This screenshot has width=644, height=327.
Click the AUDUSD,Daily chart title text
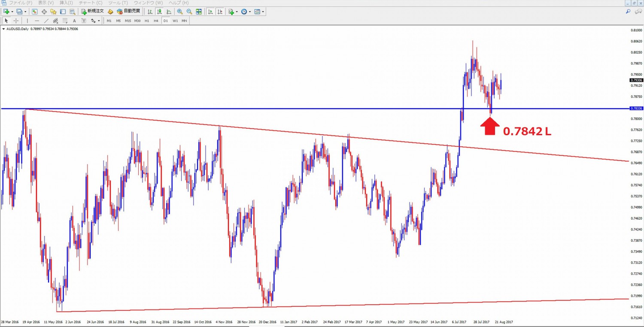(18, 29)
